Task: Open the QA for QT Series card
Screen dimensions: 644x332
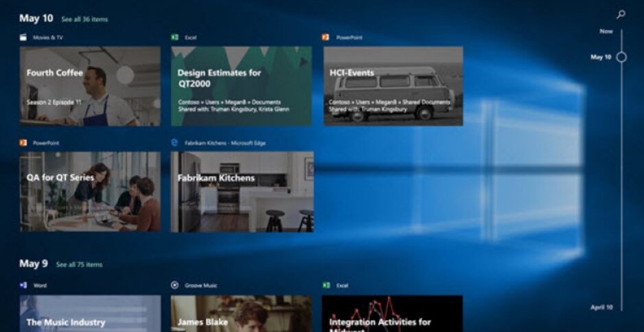Action: click(90, 192)
